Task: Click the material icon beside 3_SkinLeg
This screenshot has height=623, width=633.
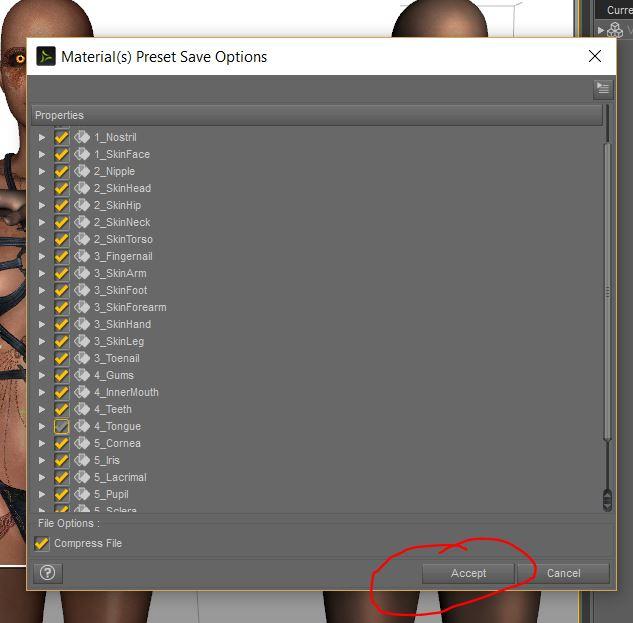Action: [x=82, y=341]
